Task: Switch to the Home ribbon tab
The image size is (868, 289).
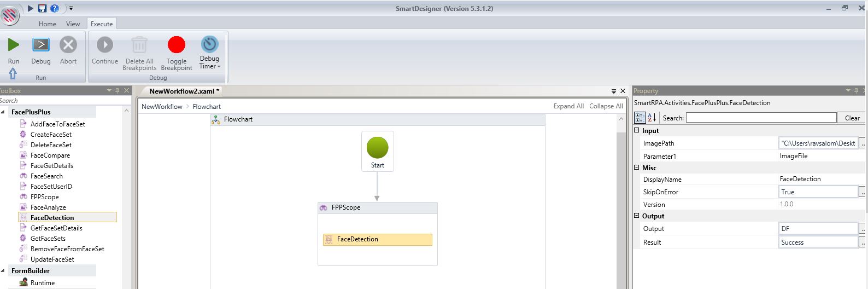Action: point(48,24)
